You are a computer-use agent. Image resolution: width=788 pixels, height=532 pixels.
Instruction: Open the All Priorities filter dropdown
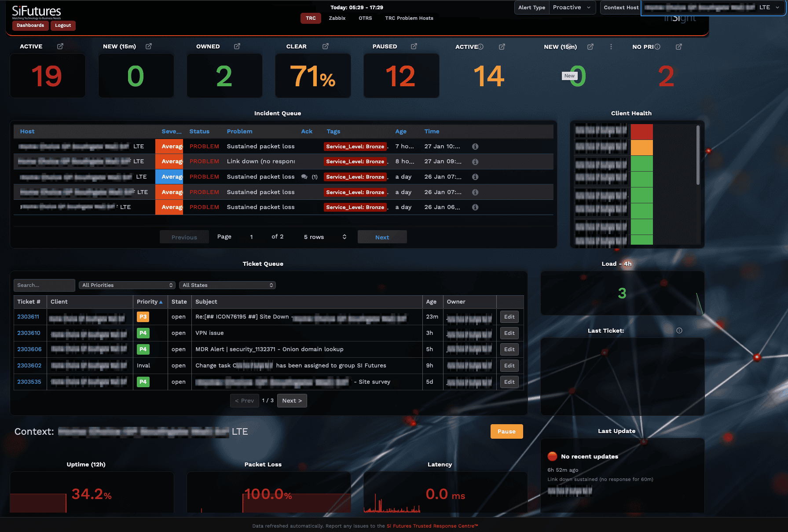[x=127, y=285]
